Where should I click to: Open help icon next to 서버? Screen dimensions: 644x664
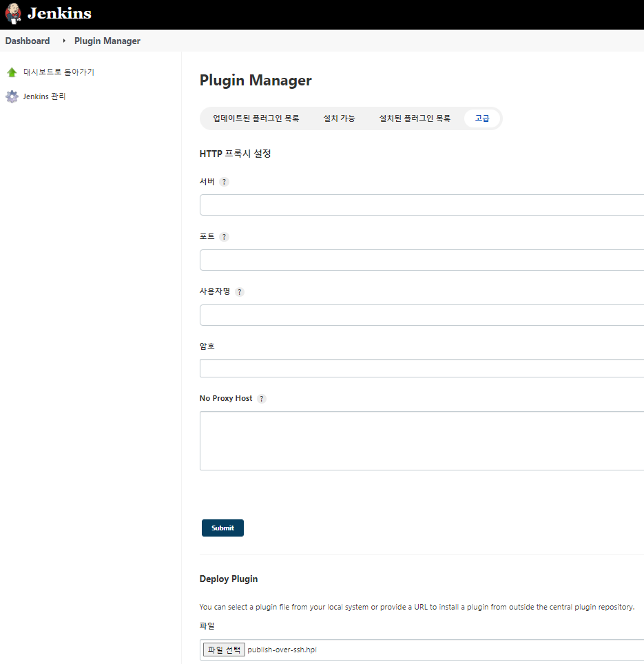(225, 182)
